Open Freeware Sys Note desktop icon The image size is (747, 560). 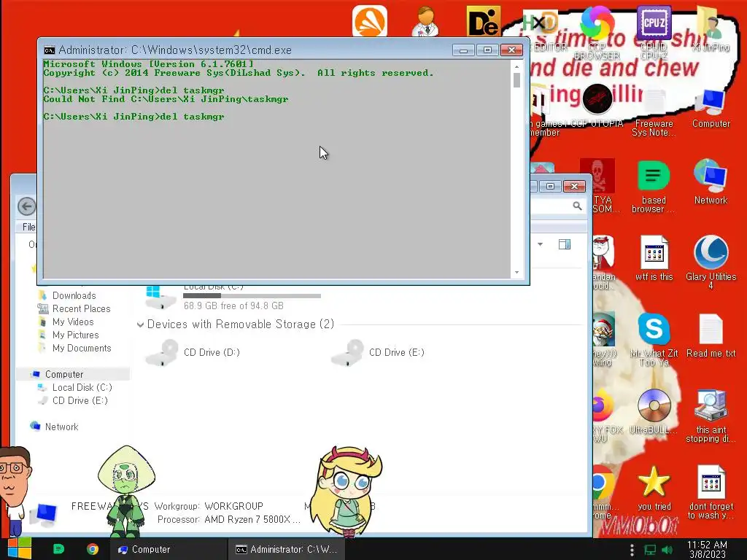654,112
